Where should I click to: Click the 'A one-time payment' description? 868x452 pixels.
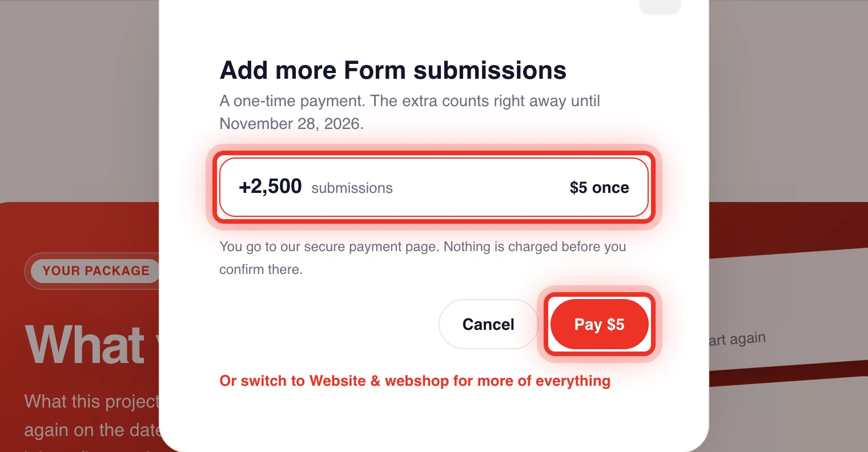(409, 112)
